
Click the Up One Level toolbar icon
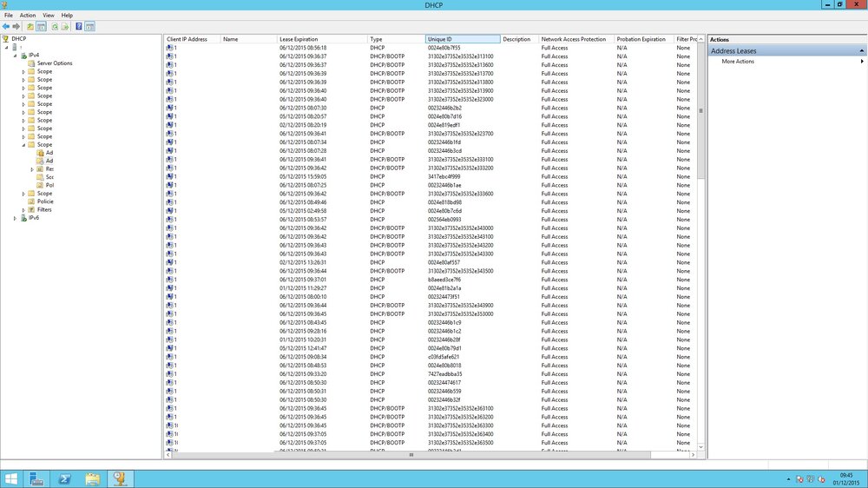[x=30, y=27]
